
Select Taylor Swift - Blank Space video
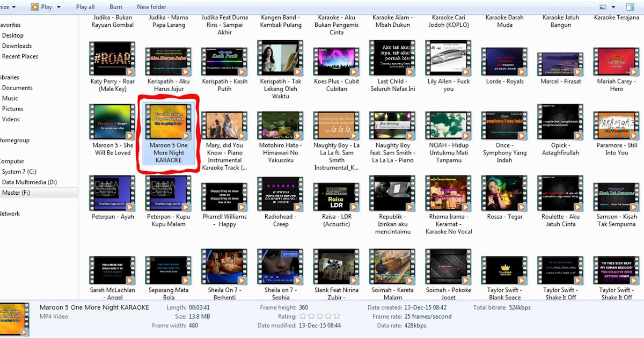click(504, 278)
